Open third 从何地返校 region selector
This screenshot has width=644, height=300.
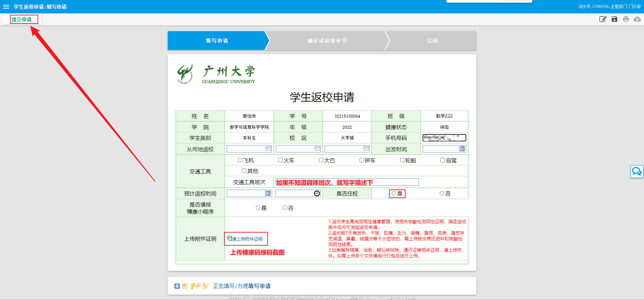pyautogui.click(x=347, y=149)
